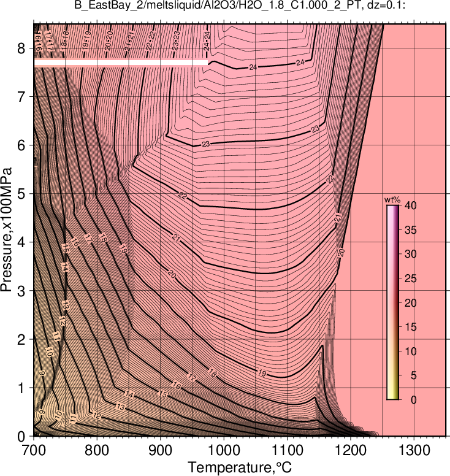This screenshot has width=450, height=476.
Task: Click the plot title B_EastBay_2/meltsliquid/Al2O3 text
Action: [240, 6]
